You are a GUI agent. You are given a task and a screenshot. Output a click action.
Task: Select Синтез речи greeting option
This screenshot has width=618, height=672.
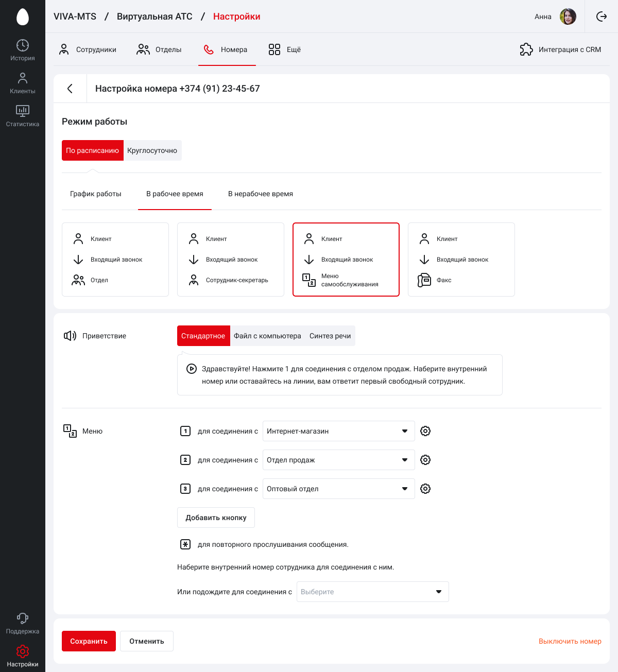coord(330,336)
